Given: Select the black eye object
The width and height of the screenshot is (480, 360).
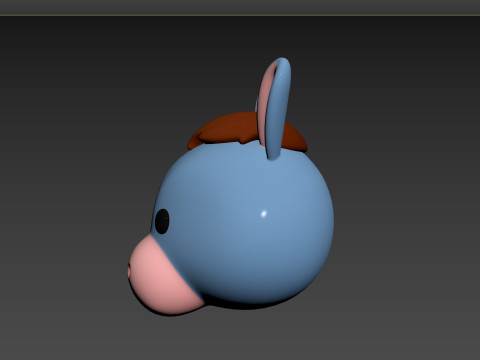Looking at the screenshot, I should coord(162,221).
